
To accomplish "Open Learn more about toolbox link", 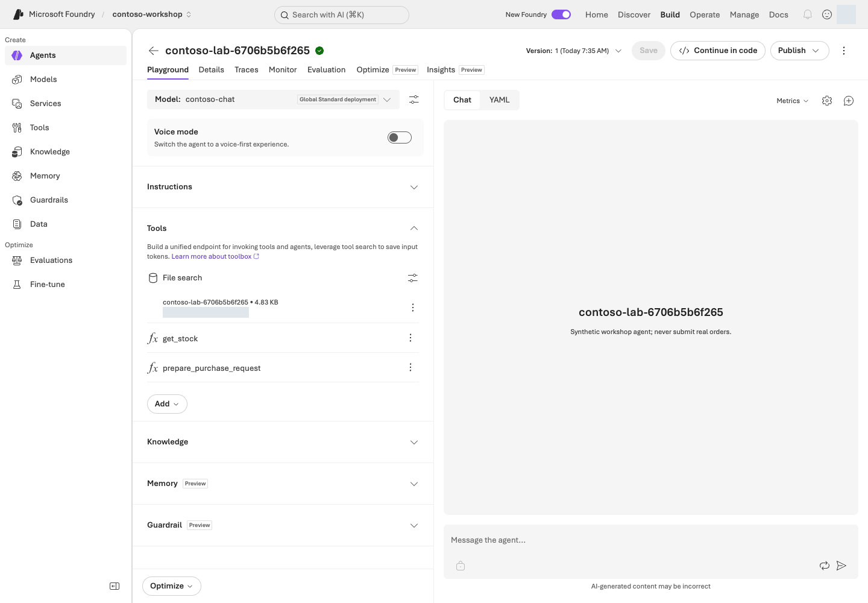I will point(215,256).
